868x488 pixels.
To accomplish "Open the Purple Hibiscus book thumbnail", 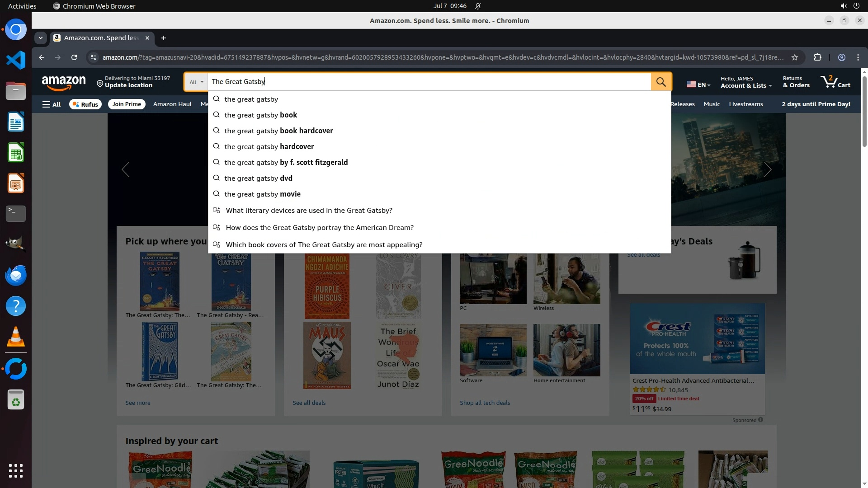I will [x=327, y=286].
